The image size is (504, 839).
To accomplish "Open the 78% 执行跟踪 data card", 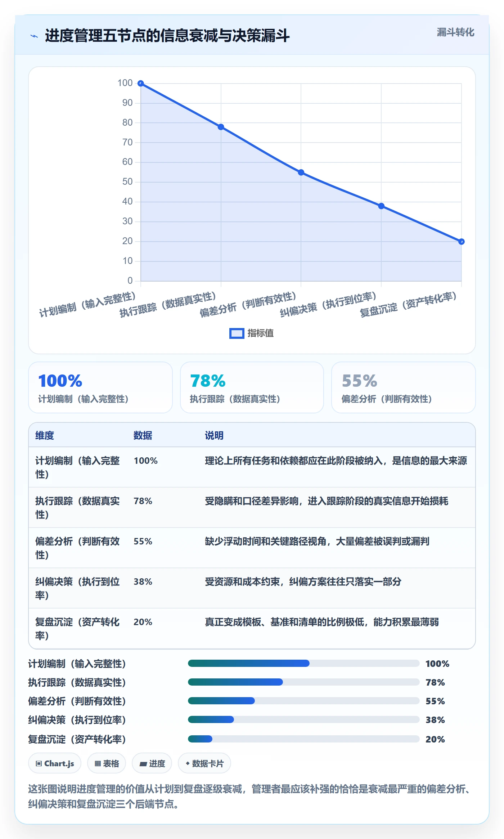I will click(252, 387).
